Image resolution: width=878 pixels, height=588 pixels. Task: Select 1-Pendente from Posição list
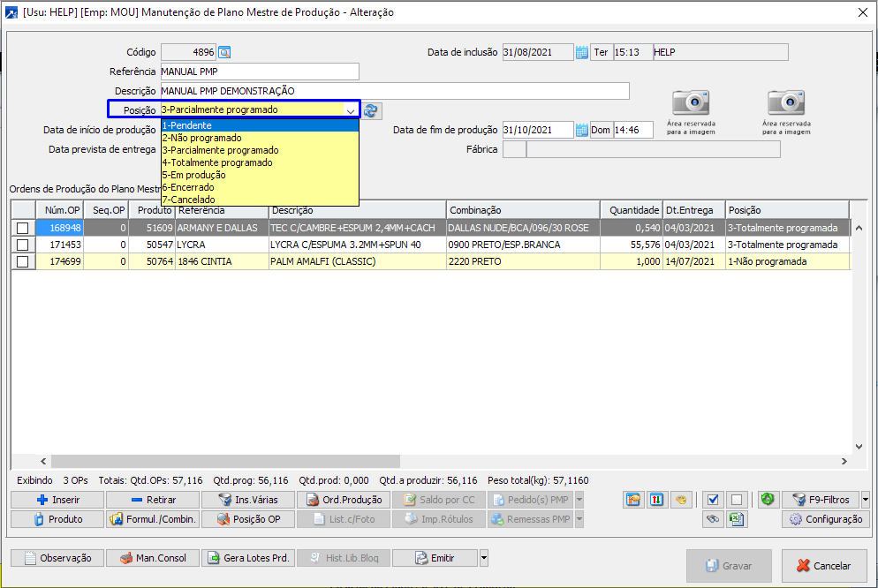coord(260,125)
